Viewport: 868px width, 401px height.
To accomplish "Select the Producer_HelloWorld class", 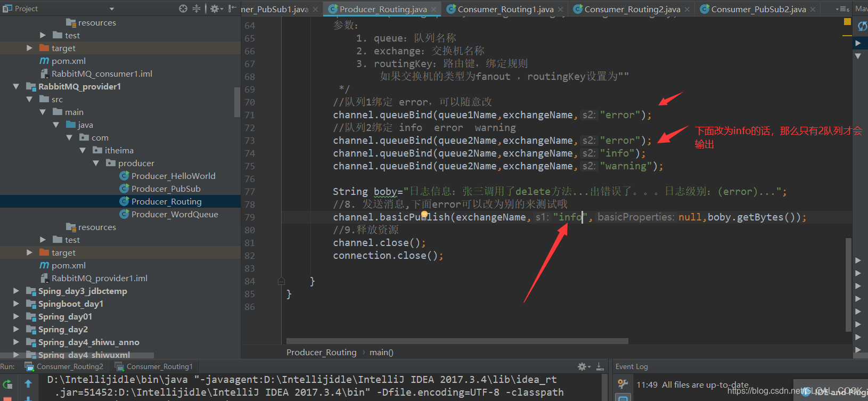I will (173, 176).
